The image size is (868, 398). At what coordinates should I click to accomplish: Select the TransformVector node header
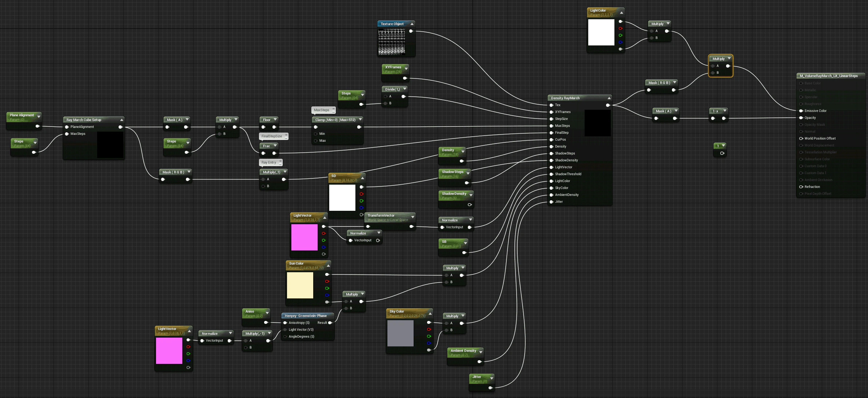coord(381,216)
